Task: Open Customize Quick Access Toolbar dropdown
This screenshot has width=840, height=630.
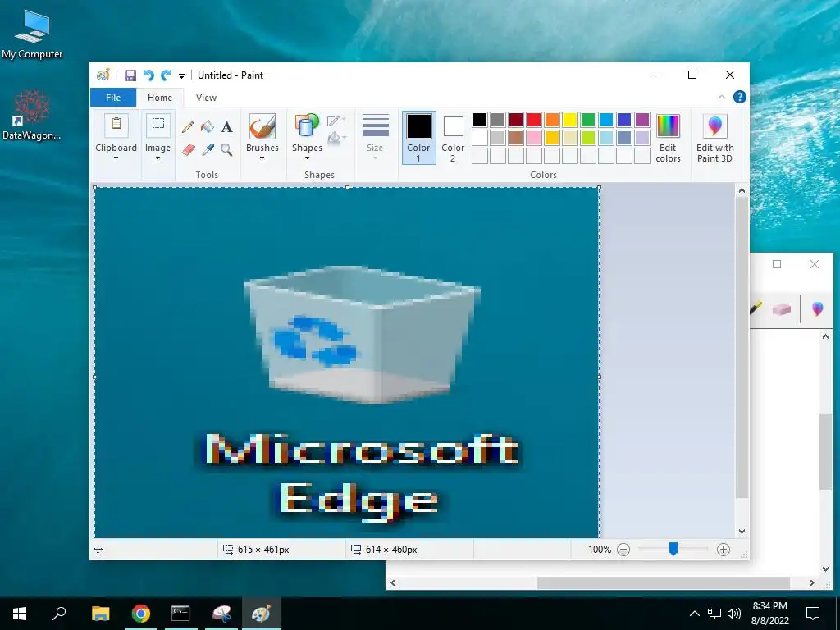Action: (181, 76)
